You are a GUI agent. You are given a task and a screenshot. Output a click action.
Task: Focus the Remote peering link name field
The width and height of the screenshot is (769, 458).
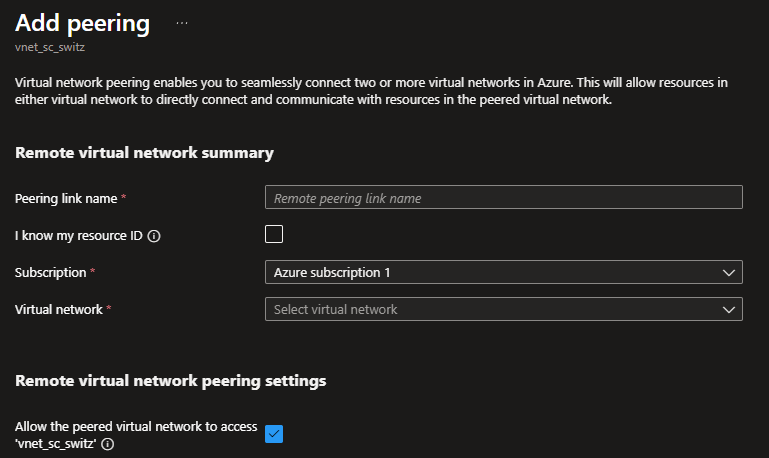(503, 198)
